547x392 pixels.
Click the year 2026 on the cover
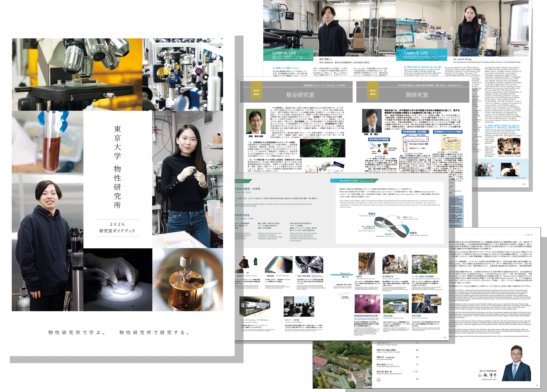tap(117, 224)
